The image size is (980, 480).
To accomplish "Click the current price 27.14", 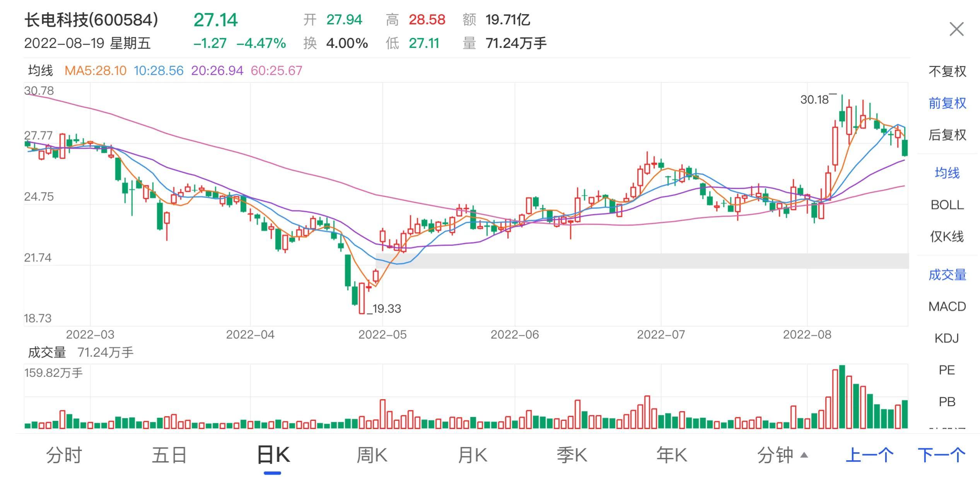I will click(215, 20).
